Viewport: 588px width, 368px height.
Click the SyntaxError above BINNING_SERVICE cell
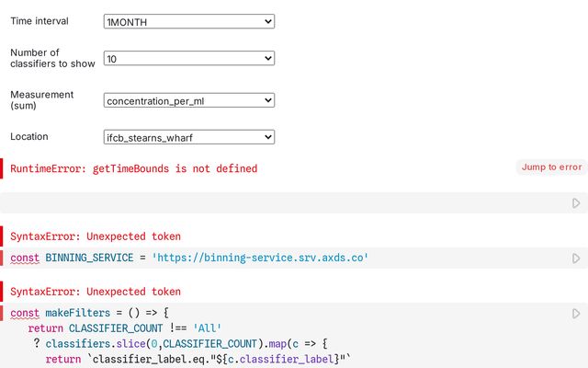(x=96, y=236)
